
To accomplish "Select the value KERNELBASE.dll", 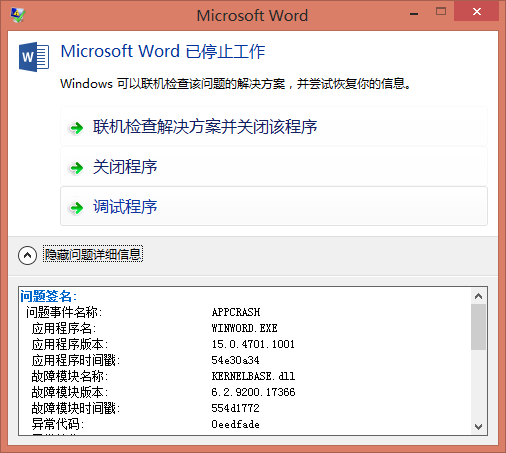I will (x=253, y=376).
